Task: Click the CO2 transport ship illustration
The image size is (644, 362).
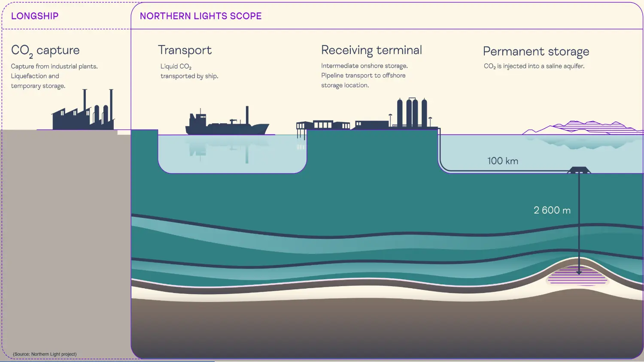Action: pyautogui.click(x=227, y=122)
